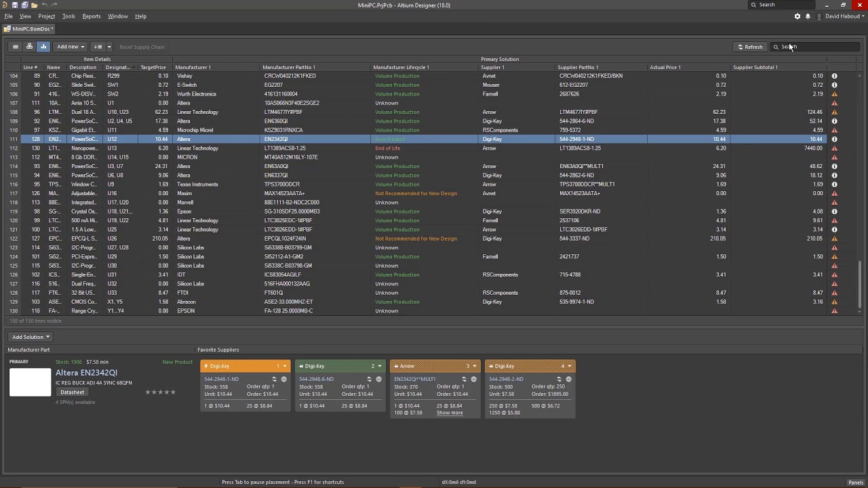
Task: Open the Add Solution dropdown
Action: tap(31, 337)
